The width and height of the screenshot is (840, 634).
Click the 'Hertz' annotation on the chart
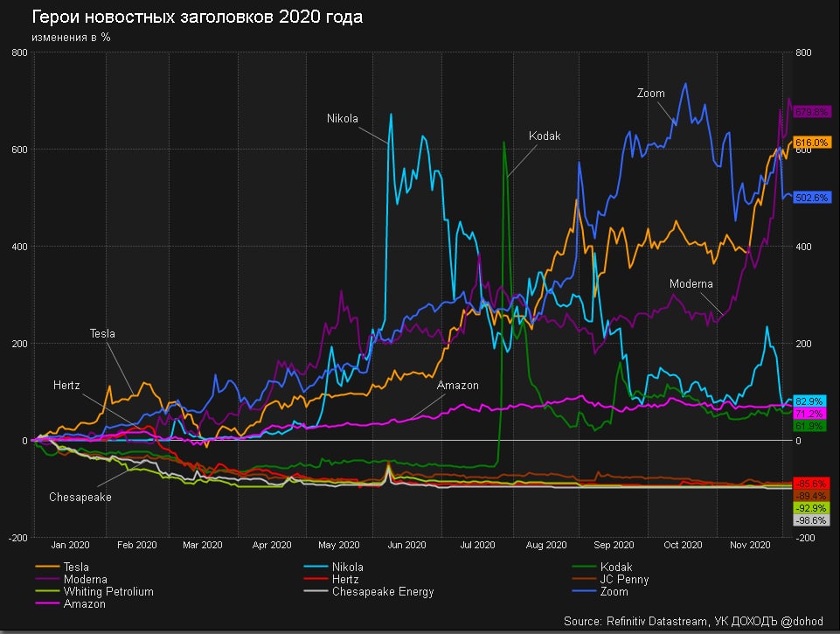coord(66,386)
